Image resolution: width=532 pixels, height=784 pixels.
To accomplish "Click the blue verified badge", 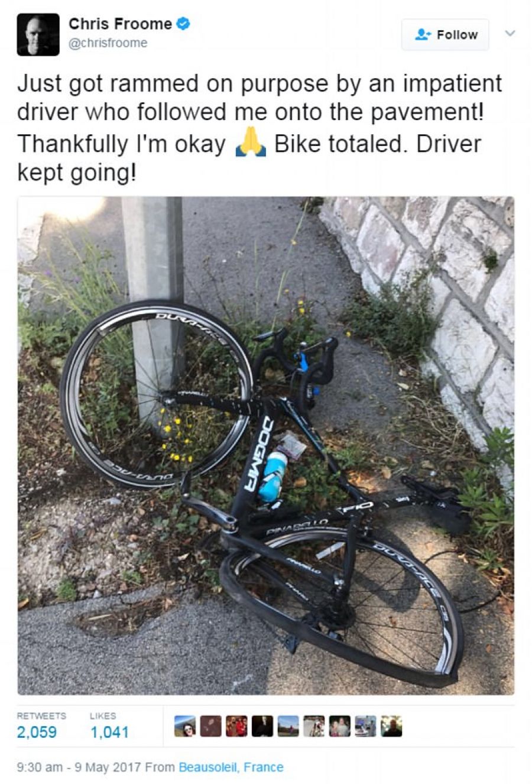I will click(183, 24).
